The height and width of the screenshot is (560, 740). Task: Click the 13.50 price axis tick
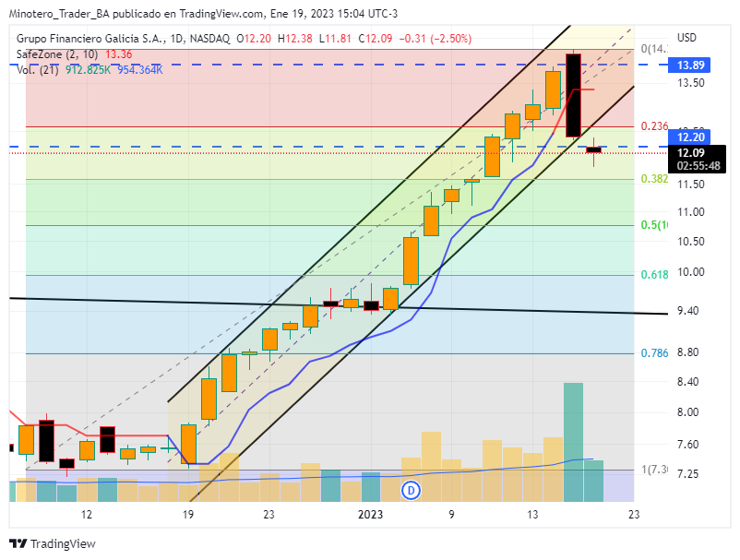pyautogui.click(x=691, y=83)
